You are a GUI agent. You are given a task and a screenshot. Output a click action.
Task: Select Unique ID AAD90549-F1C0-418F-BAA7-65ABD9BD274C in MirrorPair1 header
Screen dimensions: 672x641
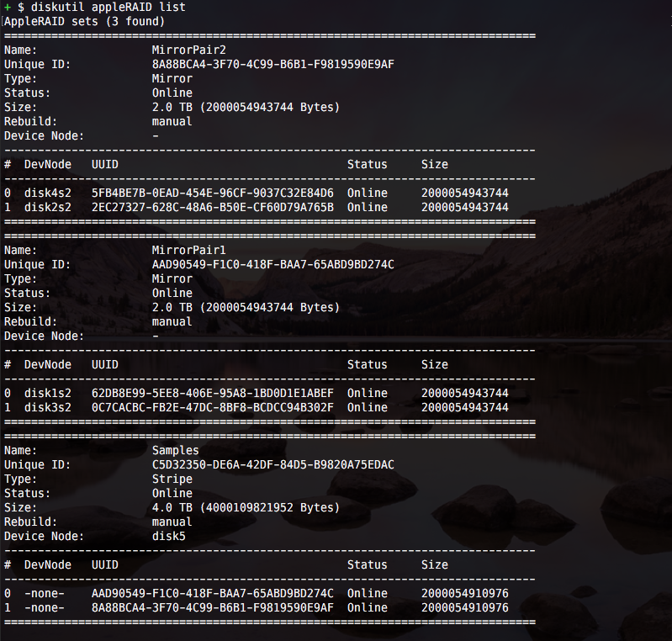pyautogui.click(x=273, y=264)
